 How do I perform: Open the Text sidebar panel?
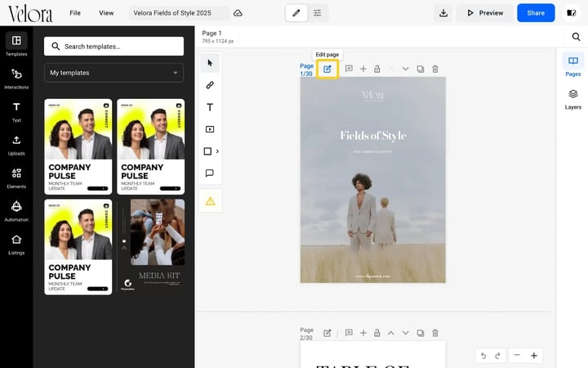tap(16, 111)
